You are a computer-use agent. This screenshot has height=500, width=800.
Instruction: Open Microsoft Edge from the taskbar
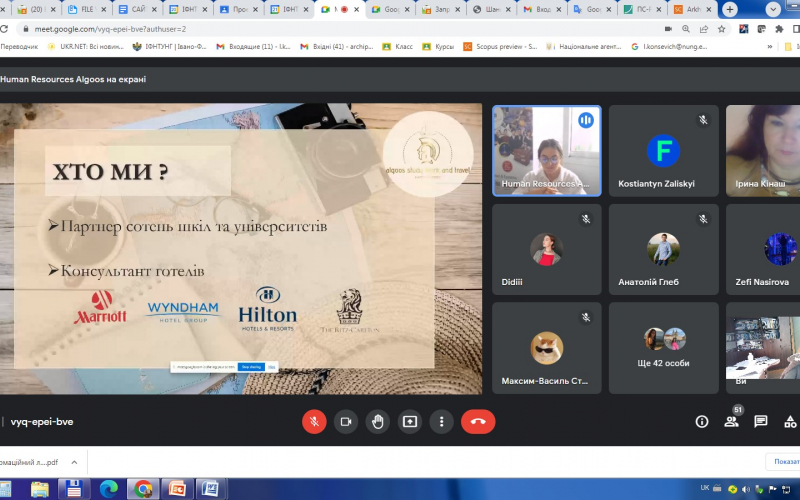(109, 489)
